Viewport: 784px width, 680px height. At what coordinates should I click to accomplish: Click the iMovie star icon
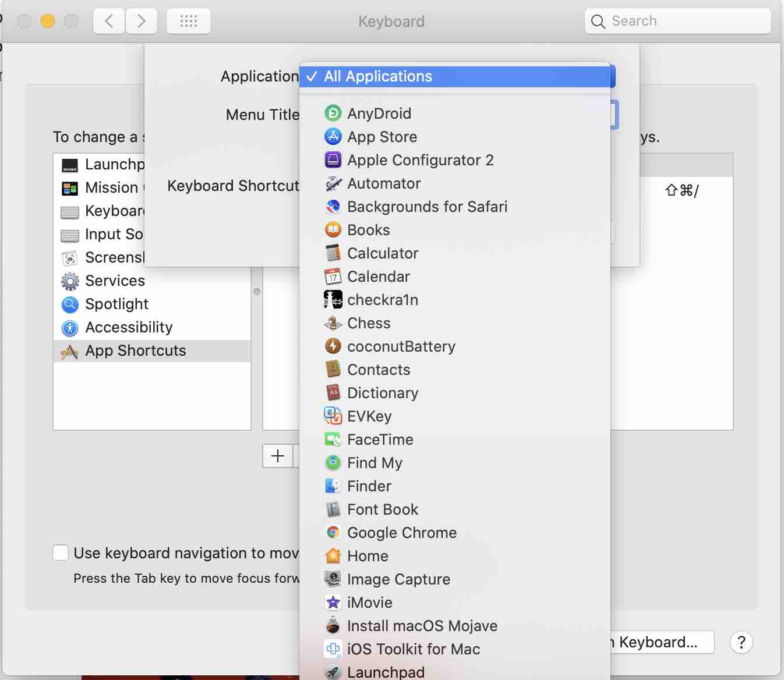click(333, 603)
